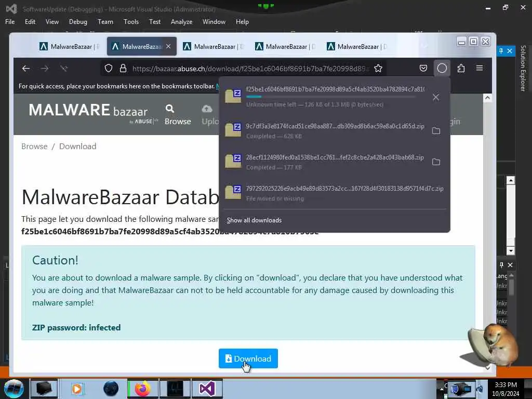Switch to Firefox from the taskbar
This screenshot has height=399, width=532.
142,389
